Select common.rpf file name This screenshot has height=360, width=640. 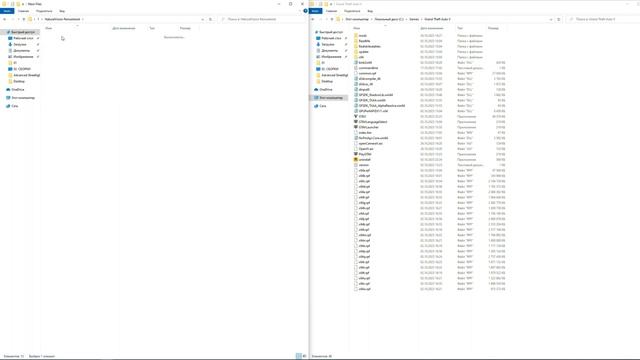[x=367, y=73]
